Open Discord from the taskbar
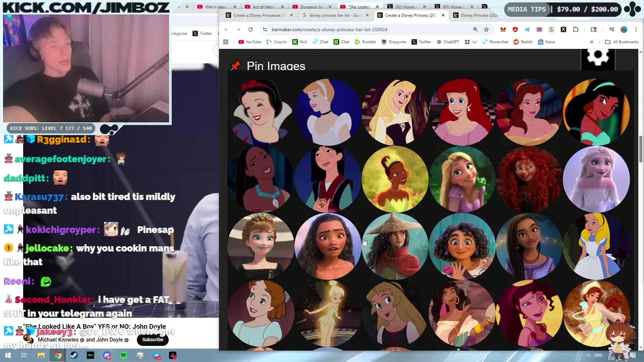 pyautogui.click(x=107, y=355)
